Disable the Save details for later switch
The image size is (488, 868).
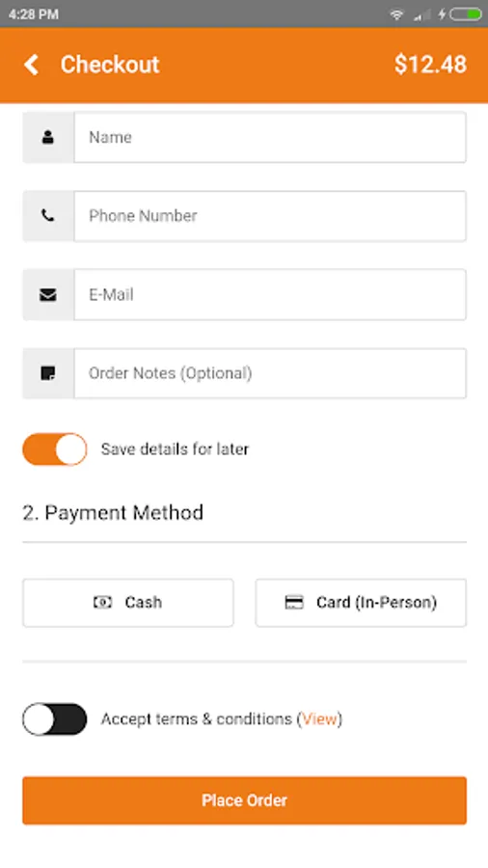55,448
